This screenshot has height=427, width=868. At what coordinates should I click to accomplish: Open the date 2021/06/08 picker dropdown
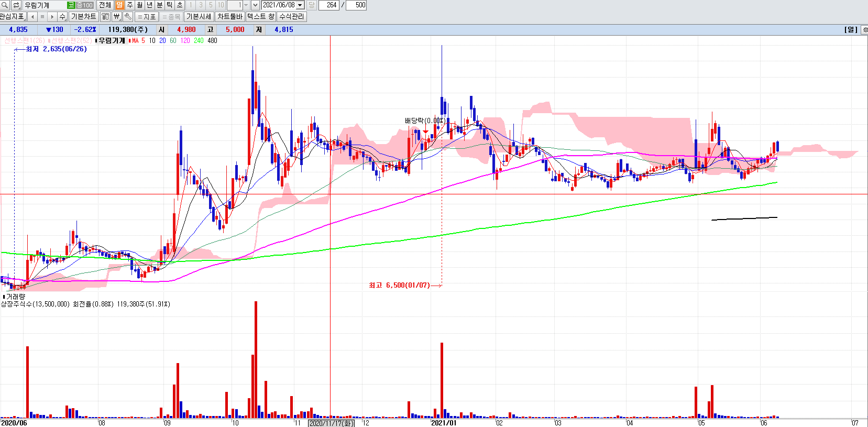300,5
